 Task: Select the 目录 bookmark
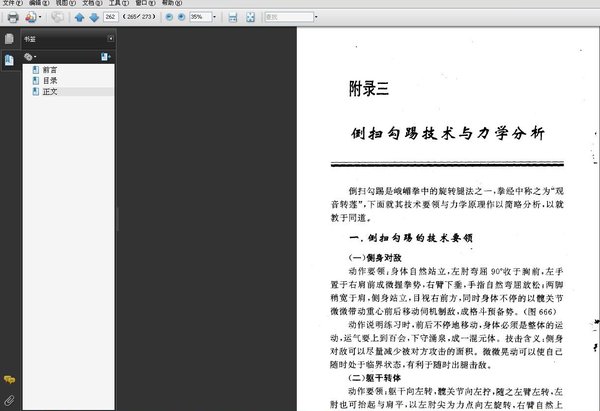(50, 81)
